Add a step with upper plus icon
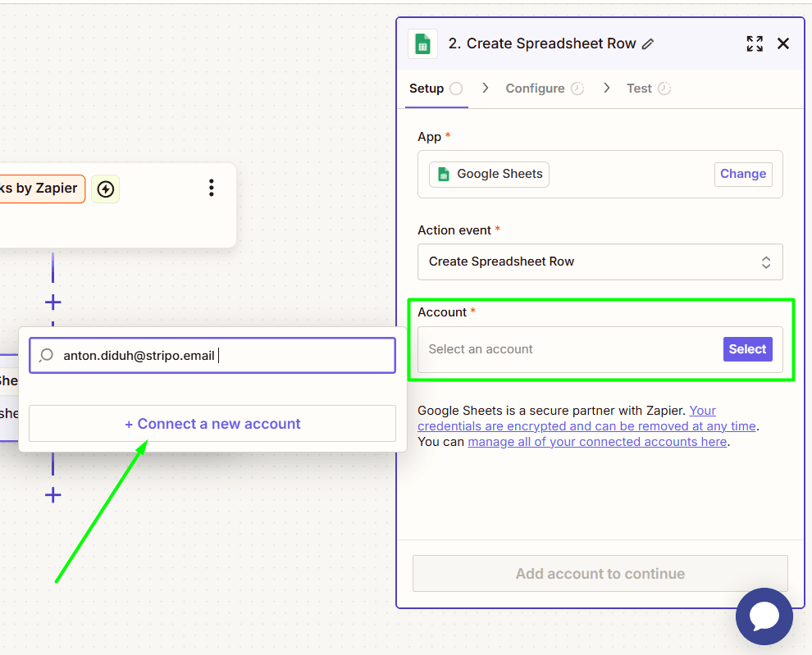812x655 pixels. pos(52,302)
